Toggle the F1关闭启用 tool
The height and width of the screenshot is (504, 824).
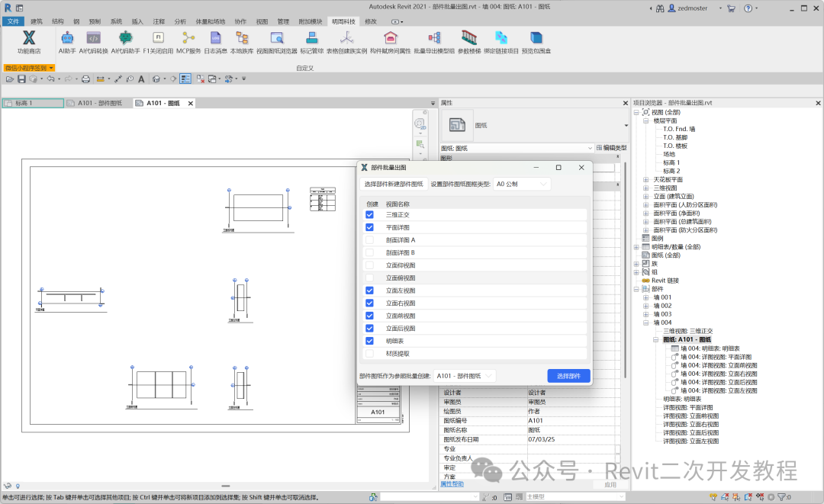(x=158, y=41)
